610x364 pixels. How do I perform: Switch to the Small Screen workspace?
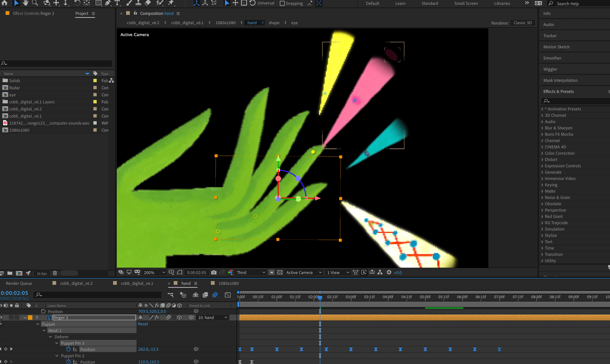pos(466,3)
